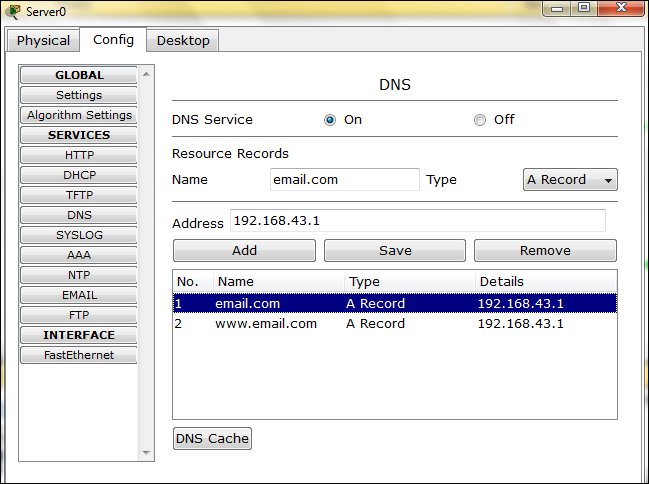Screen dimensions: 649x484
Task: Open global Settings
Action: tap(79, 95)
